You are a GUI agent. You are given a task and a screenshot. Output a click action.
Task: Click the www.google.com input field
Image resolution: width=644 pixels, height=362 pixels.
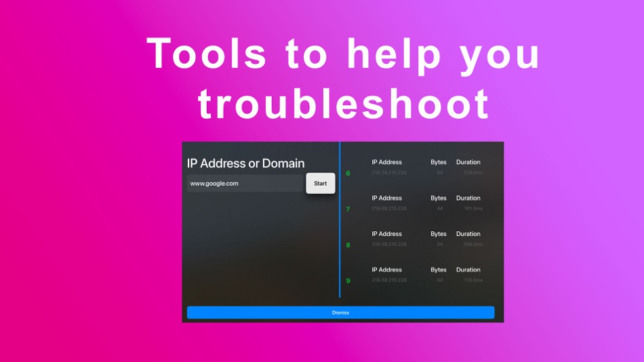[245, 183]
